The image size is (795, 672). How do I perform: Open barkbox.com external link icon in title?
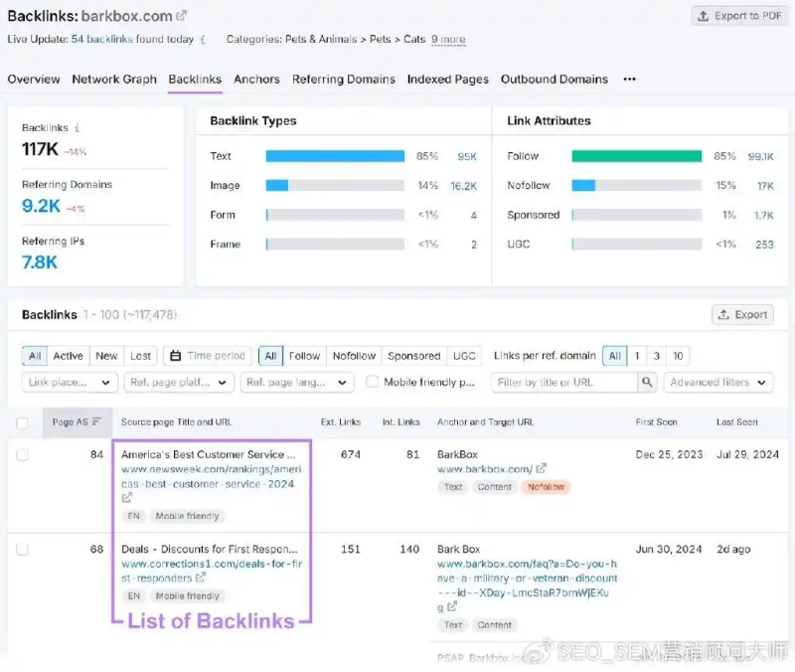click(x=181, y=16)
